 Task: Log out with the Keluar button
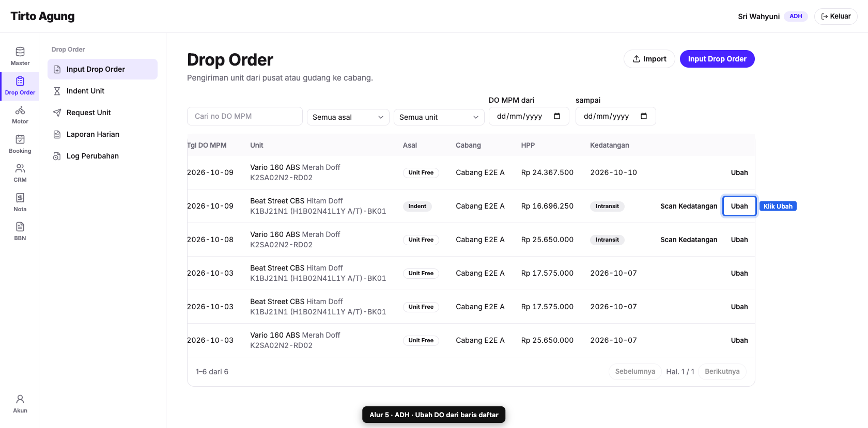tap(836, 17)
